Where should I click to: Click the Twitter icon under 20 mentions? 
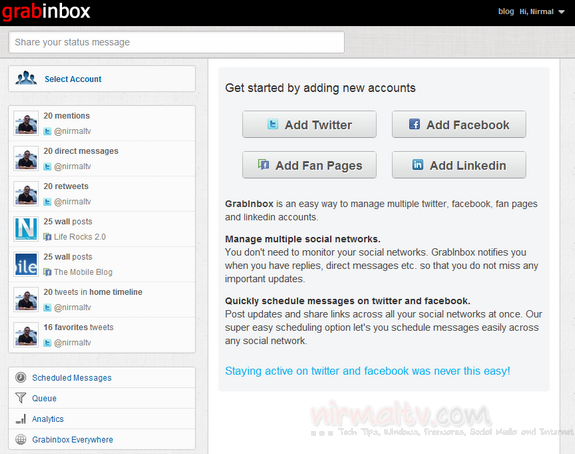tap(47, 131)
